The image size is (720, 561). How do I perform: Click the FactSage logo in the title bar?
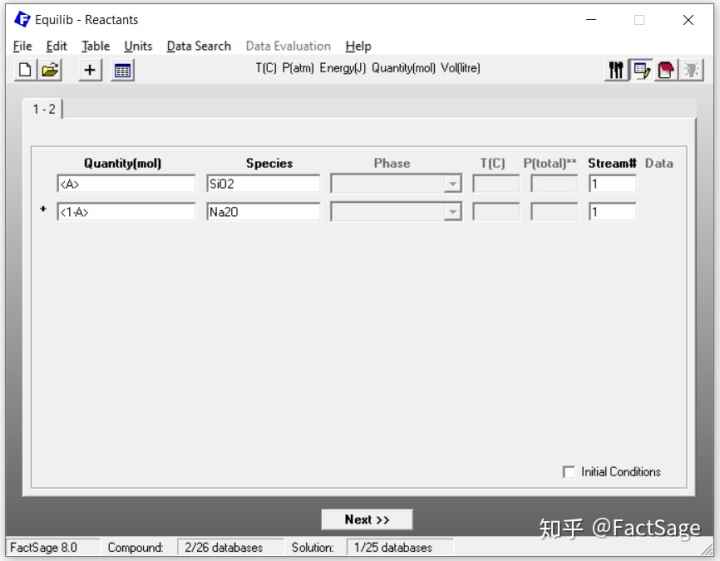point(22,19)
